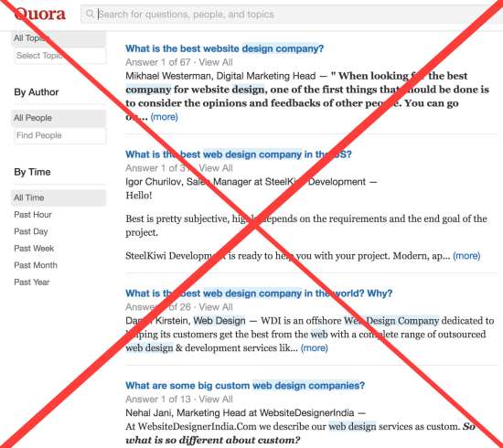Click the By Time heading
This screenshot has width=503, height=448.
32,172
